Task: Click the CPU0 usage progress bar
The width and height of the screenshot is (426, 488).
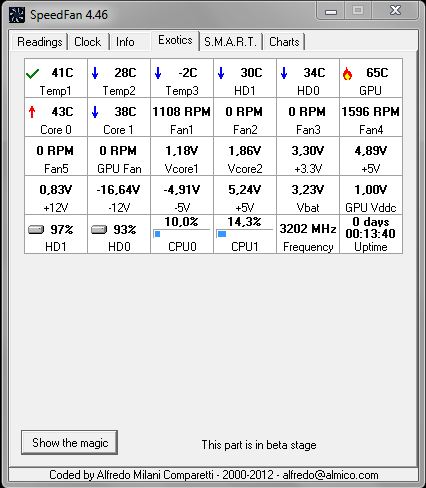Action: [182, 234]
